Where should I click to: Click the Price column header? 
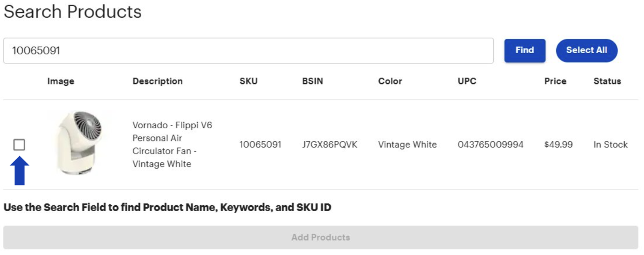555,81
